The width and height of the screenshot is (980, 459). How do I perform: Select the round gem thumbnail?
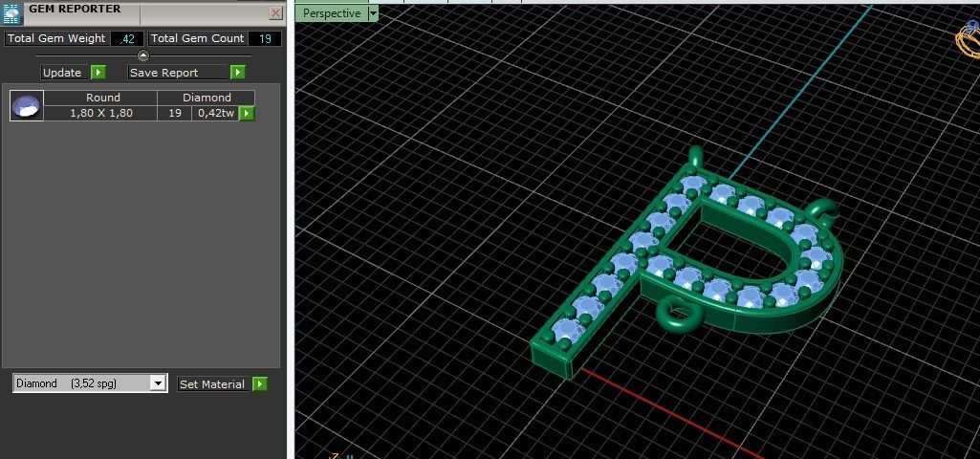(x=27, y=105)
